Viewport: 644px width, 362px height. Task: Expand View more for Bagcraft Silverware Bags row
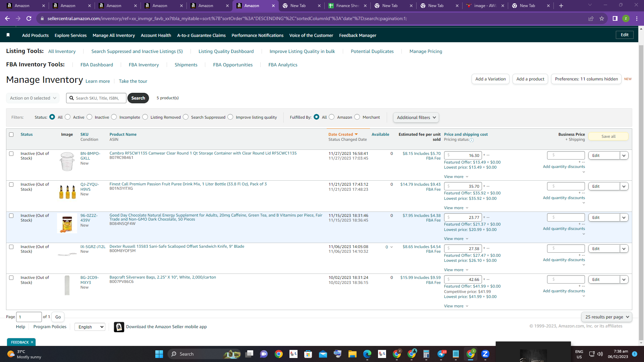(456, 306)
